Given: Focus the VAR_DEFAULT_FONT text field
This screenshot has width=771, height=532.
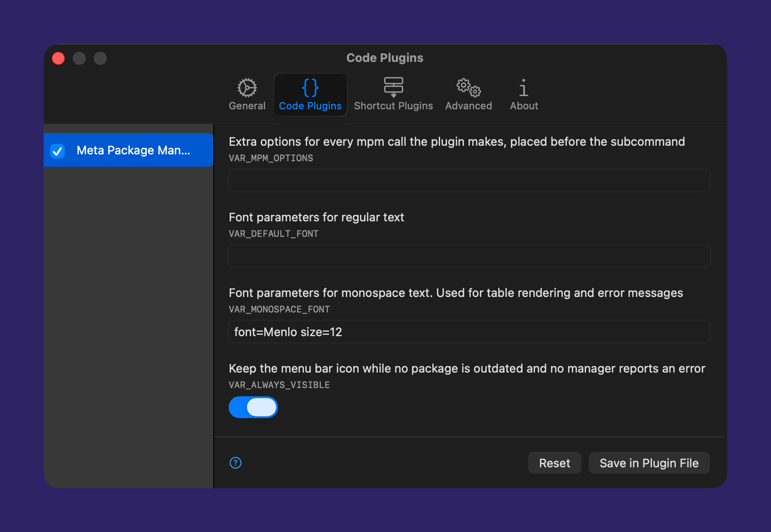Looking at the screenshot, I should tap(469, 256).
